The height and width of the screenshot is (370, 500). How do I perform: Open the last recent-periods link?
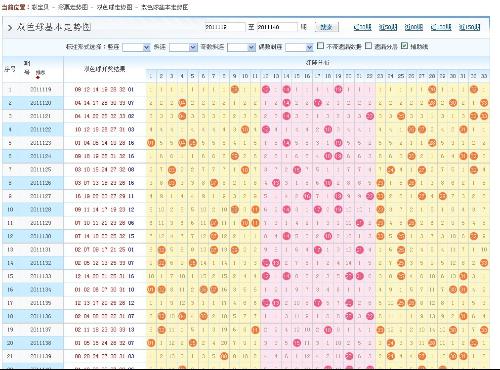469,27
